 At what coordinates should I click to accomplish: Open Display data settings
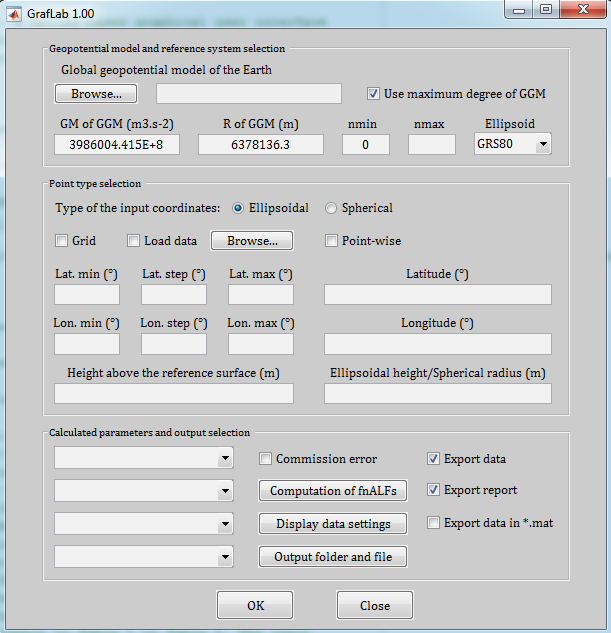click(x=333, y=524)
